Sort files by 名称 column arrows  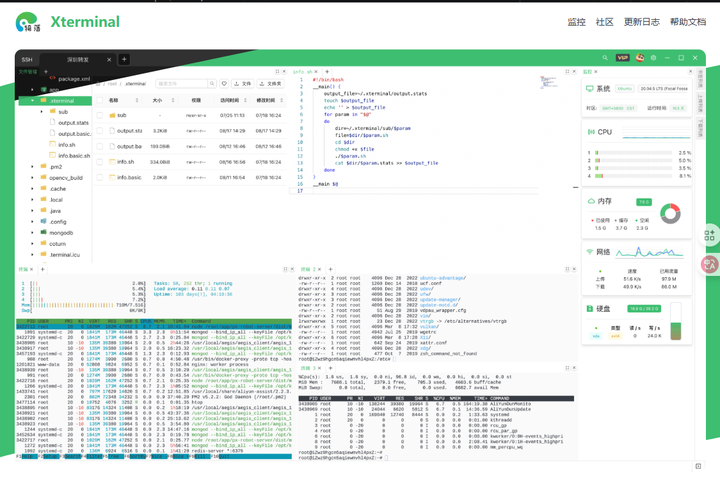(137, 101)
